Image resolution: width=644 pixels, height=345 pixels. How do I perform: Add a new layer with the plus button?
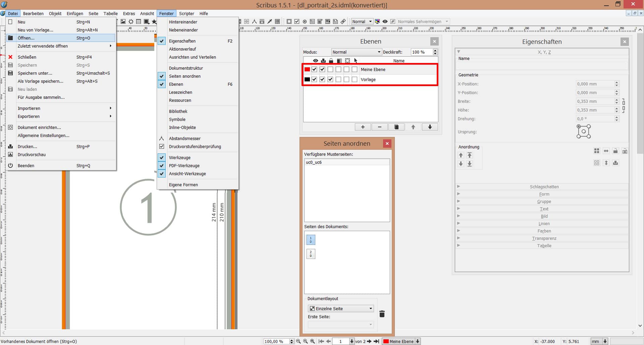363,127
